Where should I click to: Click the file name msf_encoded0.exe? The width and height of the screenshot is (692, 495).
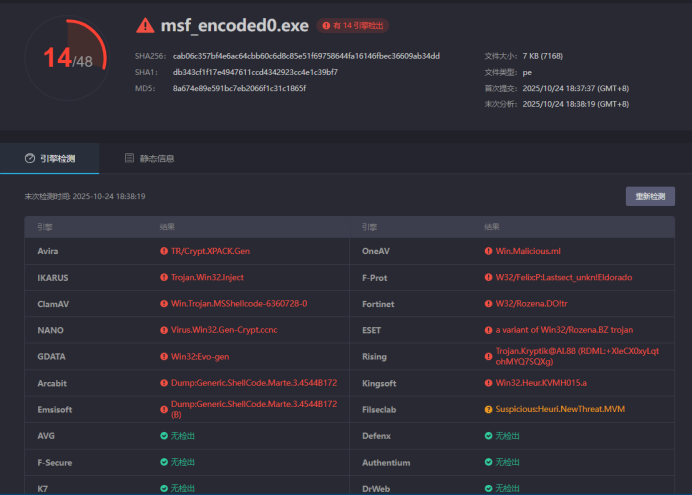tap(234, 26)
